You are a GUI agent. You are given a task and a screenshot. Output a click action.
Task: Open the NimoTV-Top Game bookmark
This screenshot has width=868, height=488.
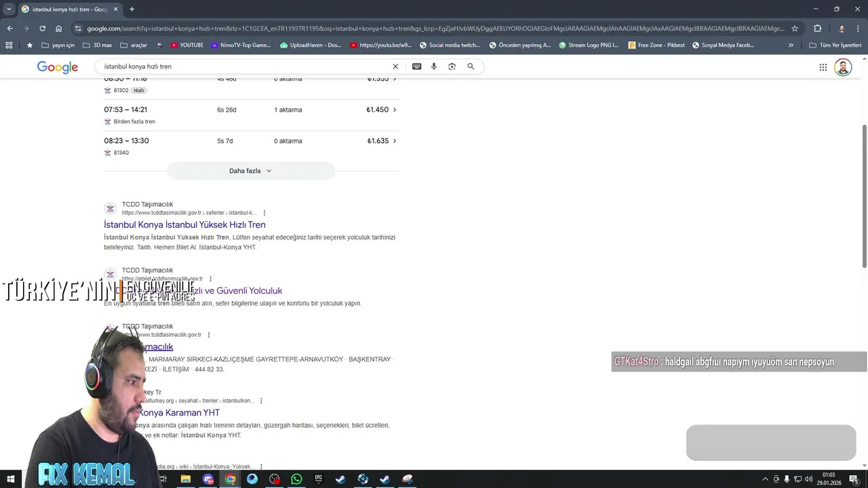(241, 45)
